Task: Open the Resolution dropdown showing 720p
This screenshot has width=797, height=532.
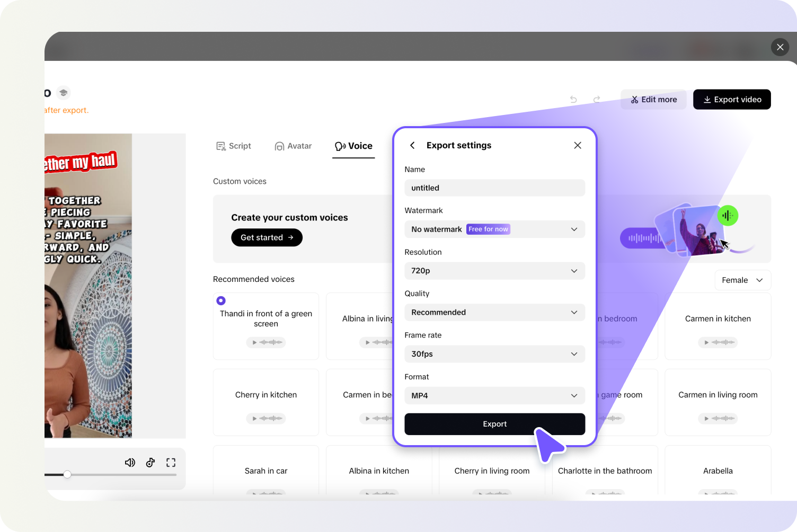Action: [x=494, y=271]
